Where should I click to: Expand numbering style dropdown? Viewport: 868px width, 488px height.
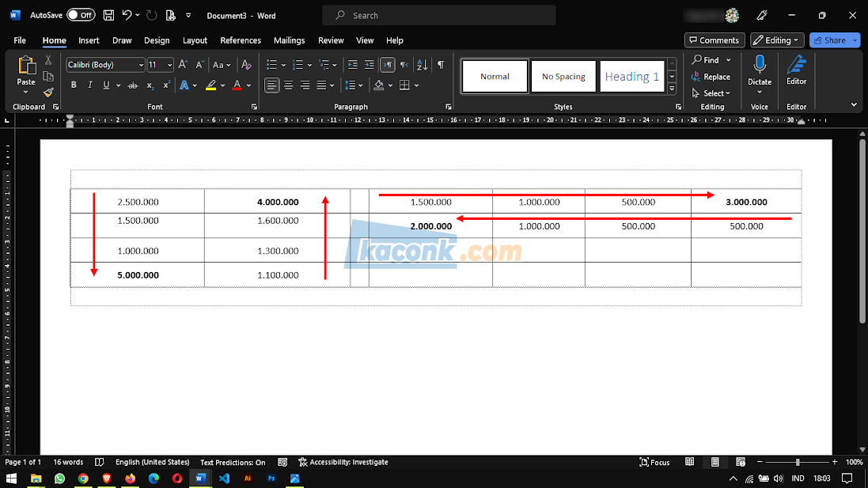click(309, 66)
